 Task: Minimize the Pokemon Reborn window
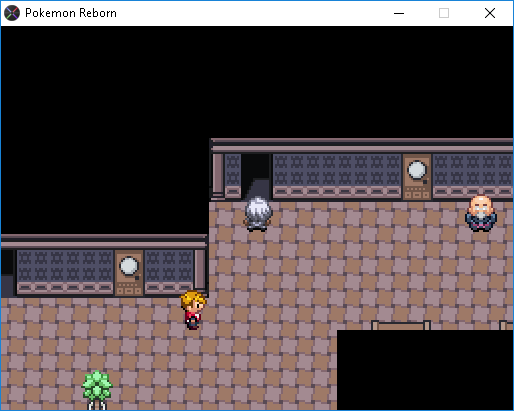399,13
